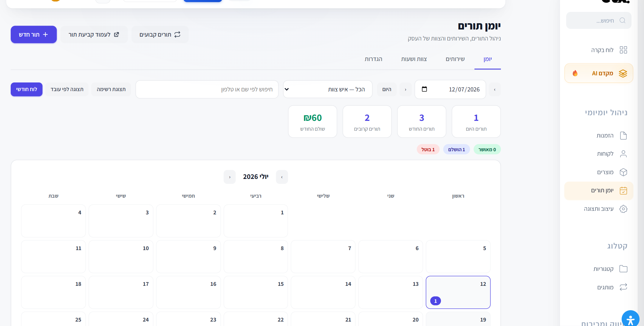Select day 15 in the calendar
Screen dimensions: 644x326
[256, 292]
